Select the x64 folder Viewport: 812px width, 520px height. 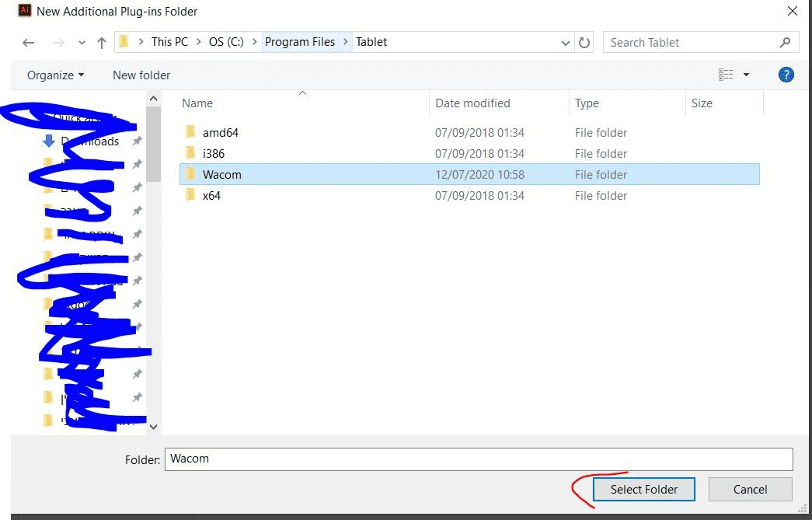(x=211, y=196)
